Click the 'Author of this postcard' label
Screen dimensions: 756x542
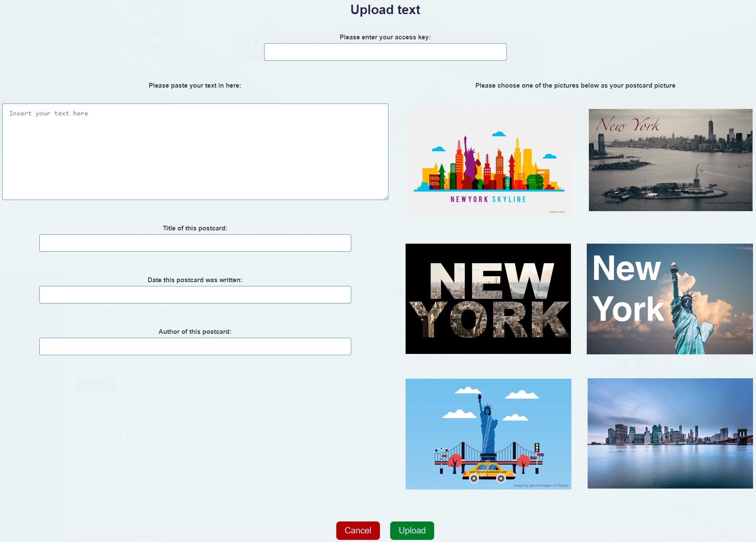tap(195, 332)
